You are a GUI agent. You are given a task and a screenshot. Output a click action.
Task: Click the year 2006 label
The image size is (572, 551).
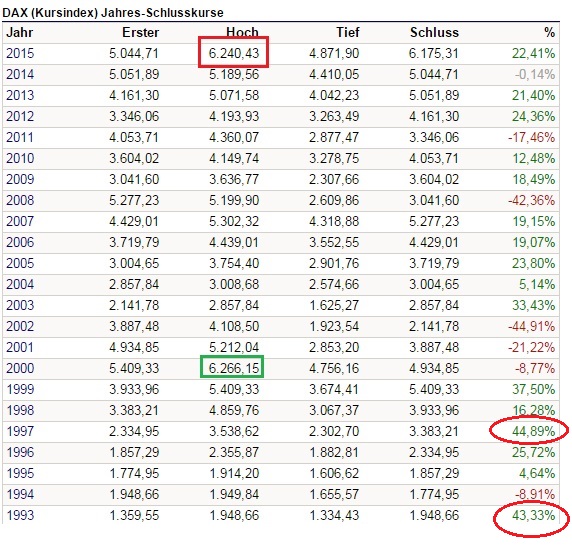tap(20, 242)
